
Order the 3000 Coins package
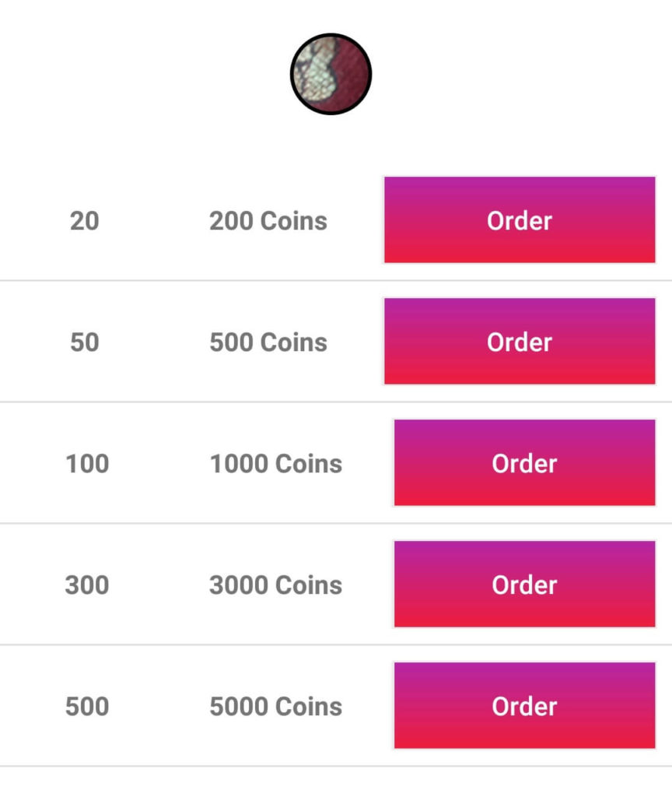[524, 585]
